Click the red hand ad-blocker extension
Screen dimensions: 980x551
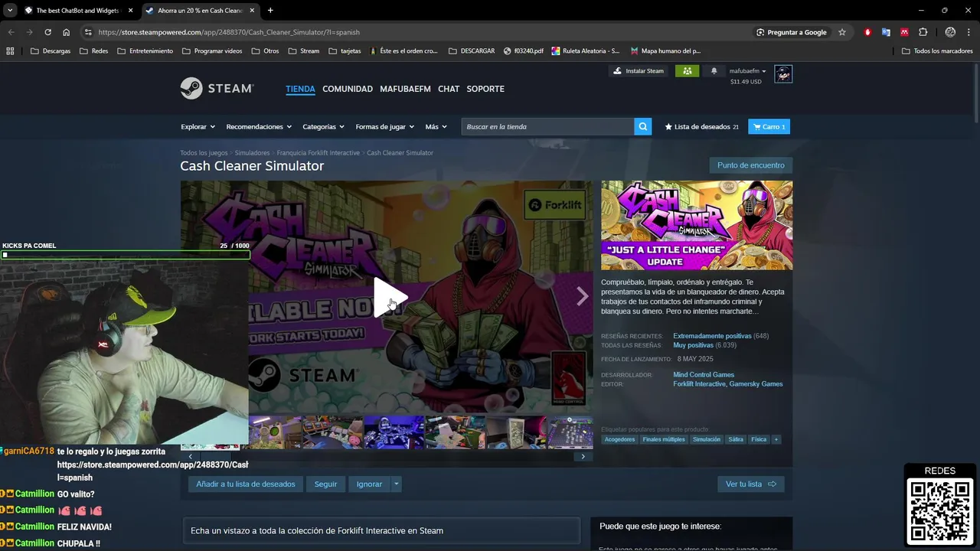[867, 32]
